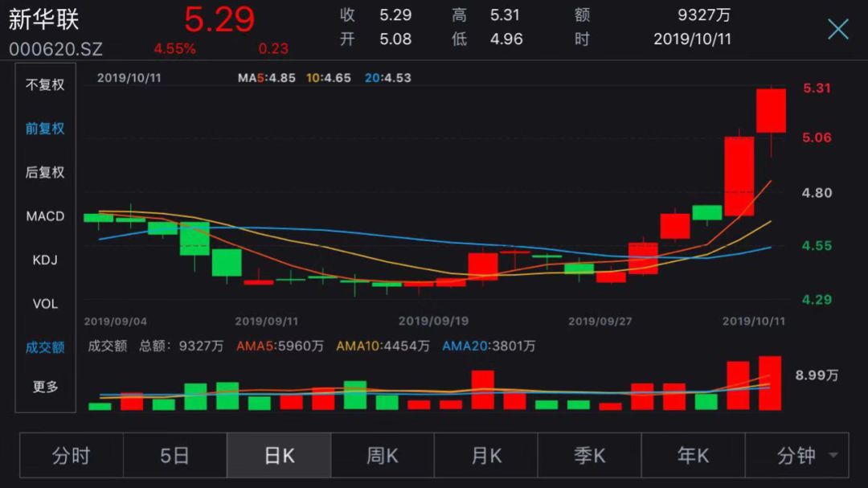
Task: Click the turnover value 9327万 in header
Action: tap(704, 15)
